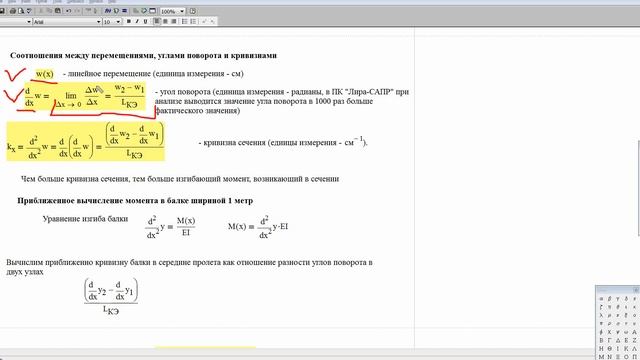Click the text 'линейное перемещение'
This screenshot has height=360, width=640.
tap(109, 74)
